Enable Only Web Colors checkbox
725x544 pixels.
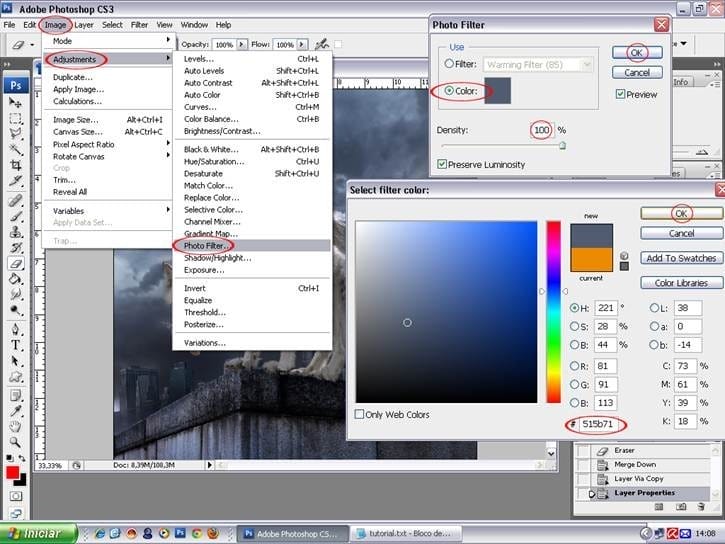pos(359,414)
